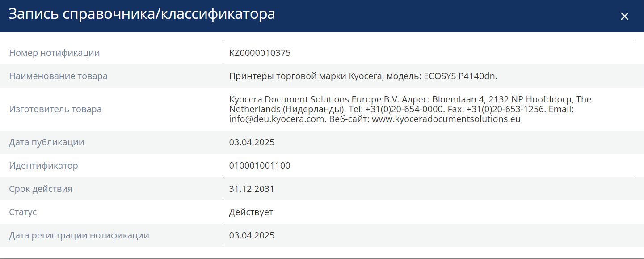Click the Наименование товара label
The height and width of the screenshot is (259, 644).
pyautogui.click(x=58, y=76)
